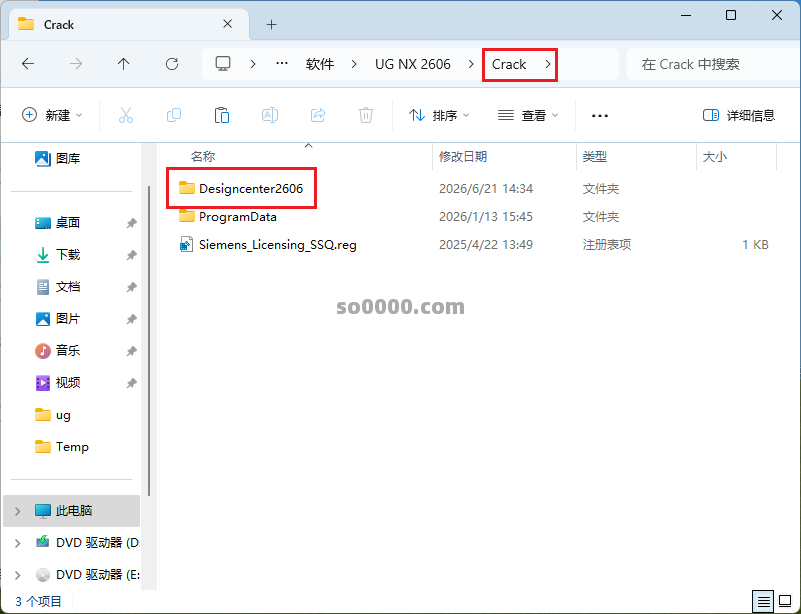
Task: Sort by the Size column header
Action: [x=714, y=156]
